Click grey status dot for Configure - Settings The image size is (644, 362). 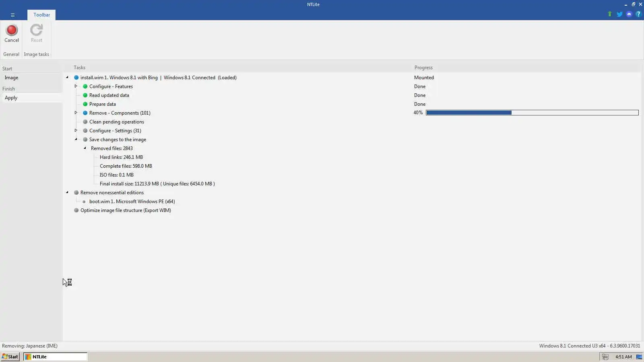tap(85, 131)
